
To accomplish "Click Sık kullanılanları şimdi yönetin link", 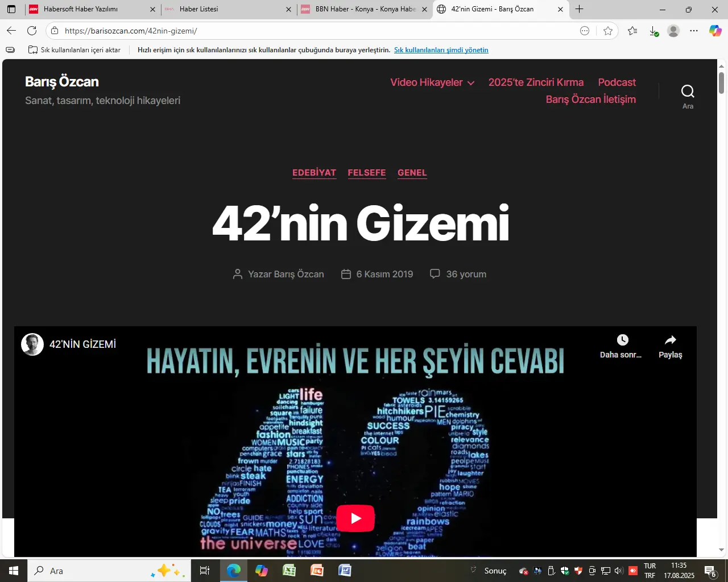I will pyautogui.click(x=441, y=50).
